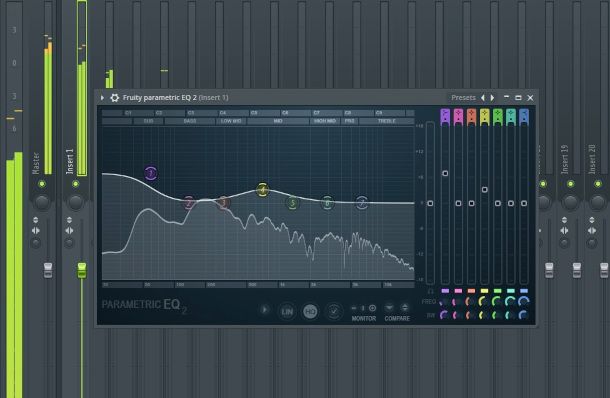
Task: Click the Master swap left/right channels arrows
Action: click(x=35, y=230)
